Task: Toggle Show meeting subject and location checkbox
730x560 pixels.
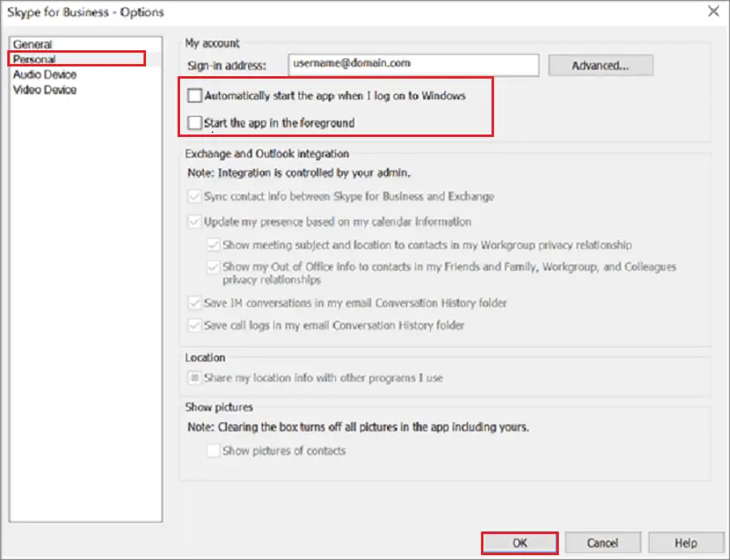Action: [x=213, y=245]
